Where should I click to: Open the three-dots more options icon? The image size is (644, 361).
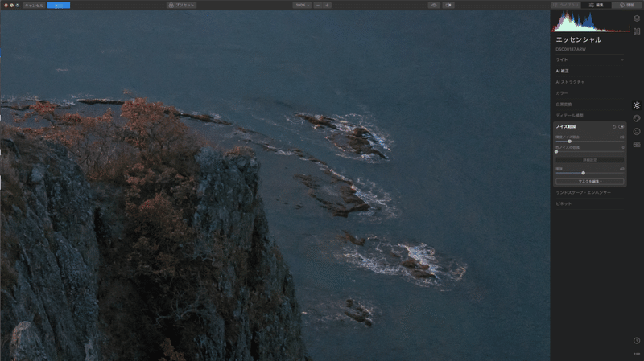637,354
